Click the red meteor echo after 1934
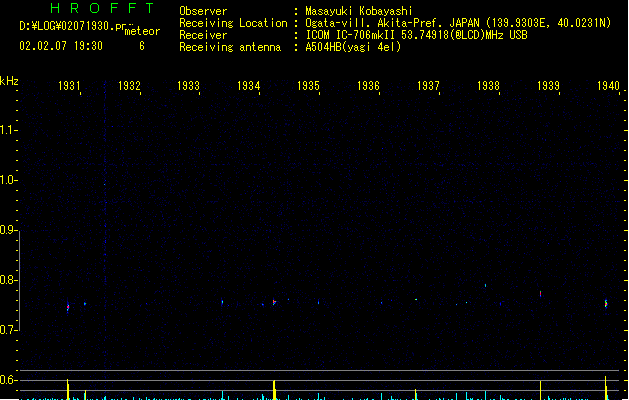The image size is (629, 400). point(274,302)
